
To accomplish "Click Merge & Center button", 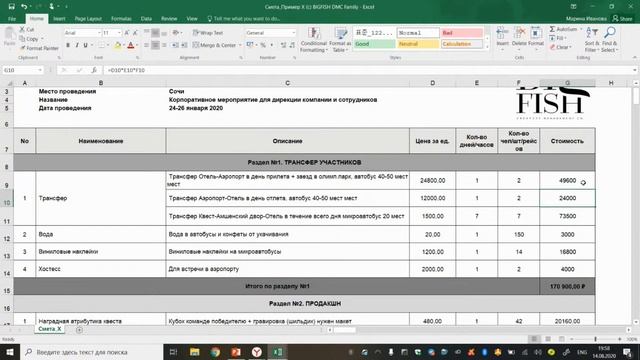I will point(215,45).
